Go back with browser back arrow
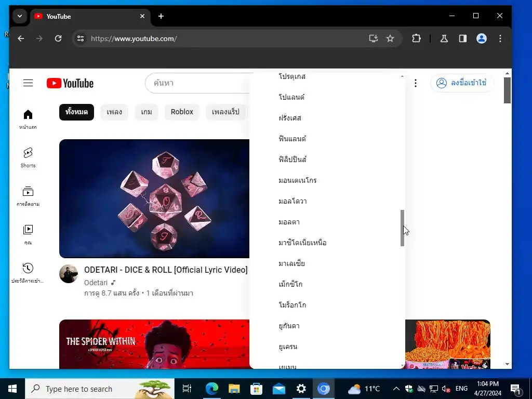 21,38
